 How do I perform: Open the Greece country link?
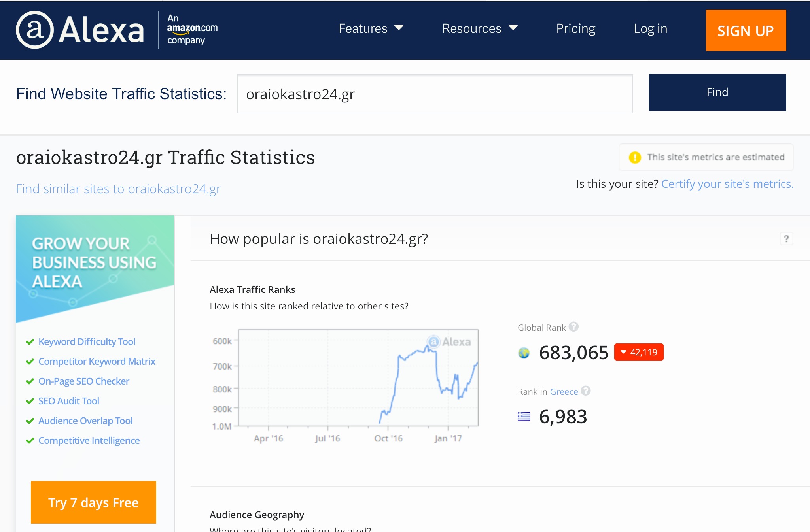coord(564,392)
